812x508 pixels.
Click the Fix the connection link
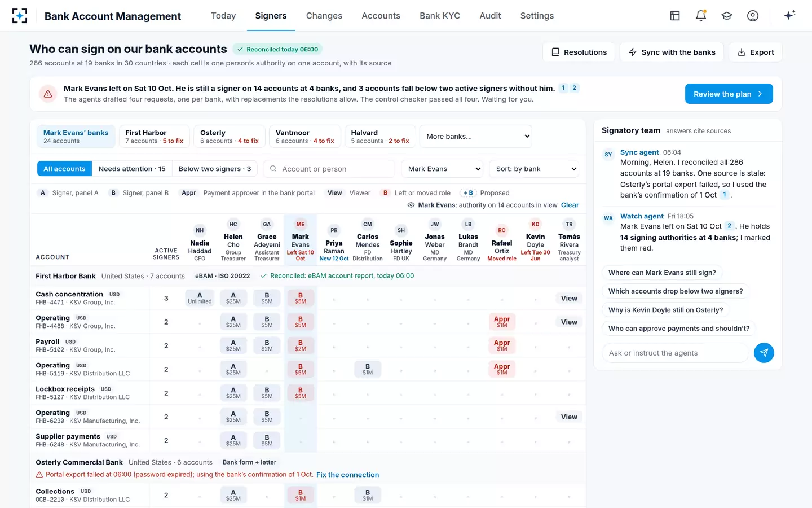[347, 475]
